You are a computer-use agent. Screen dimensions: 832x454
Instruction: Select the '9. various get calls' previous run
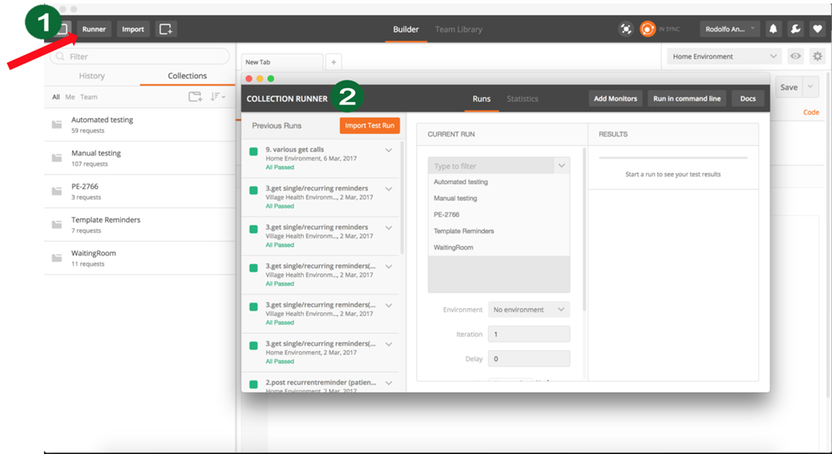point(320,158)
